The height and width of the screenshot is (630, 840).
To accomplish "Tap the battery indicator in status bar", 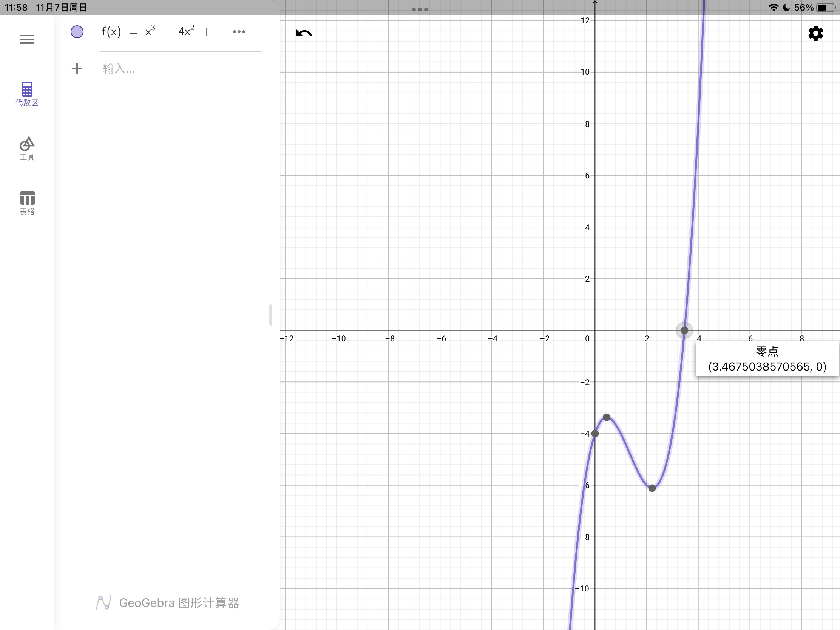I will click(826, 8).
